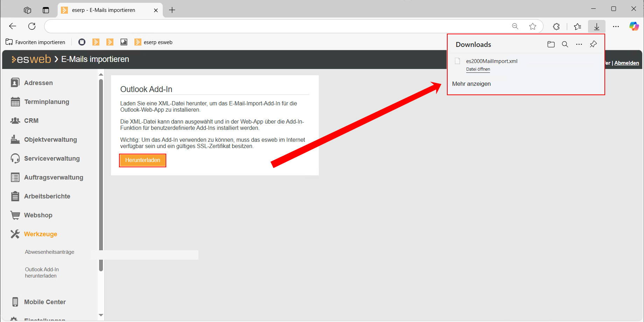Click Favoriten importieren in bookmarks bar
Image resolution: width=644 pixels, height=322 pixels.
(35, 42)
